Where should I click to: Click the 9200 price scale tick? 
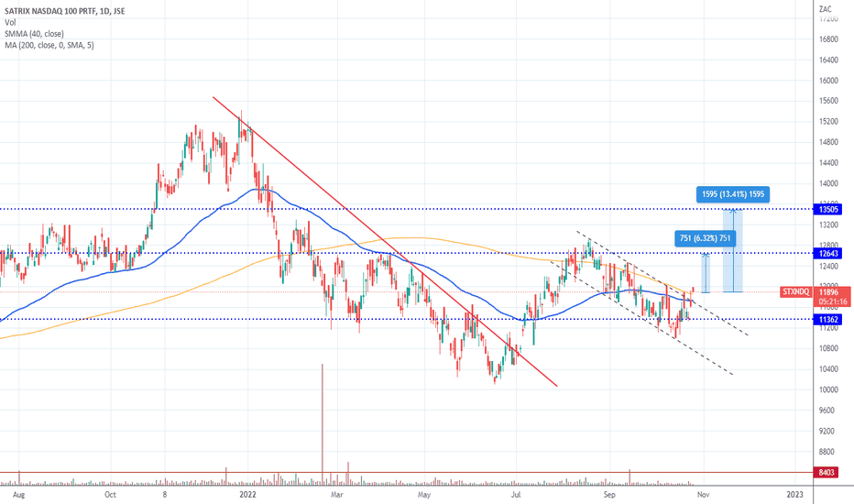click(x=827, y=432)
